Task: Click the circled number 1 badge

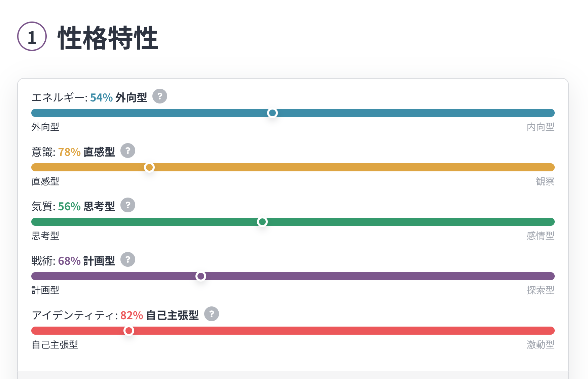Action: click(32, 36)
